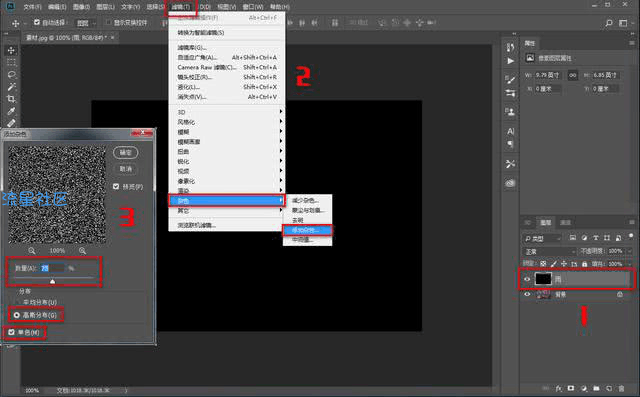Choose Convert for Smart Filters item

(x=227, y=33)
